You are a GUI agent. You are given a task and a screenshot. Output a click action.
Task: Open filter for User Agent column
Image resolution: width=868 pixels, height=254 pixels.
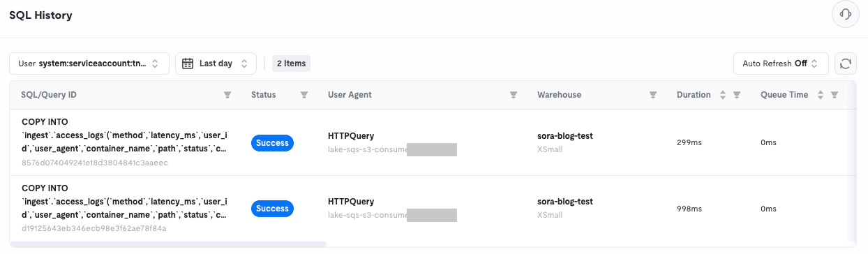pos(514,95)
